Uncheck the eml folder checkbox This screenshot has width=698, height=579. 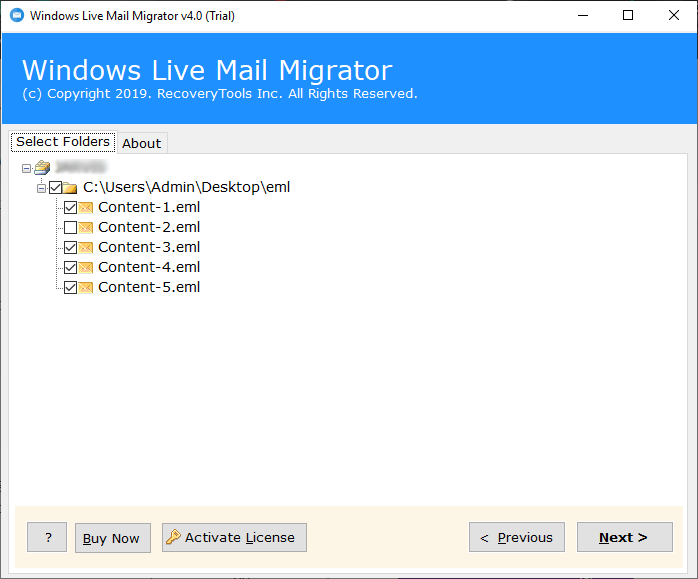[56, 187]
